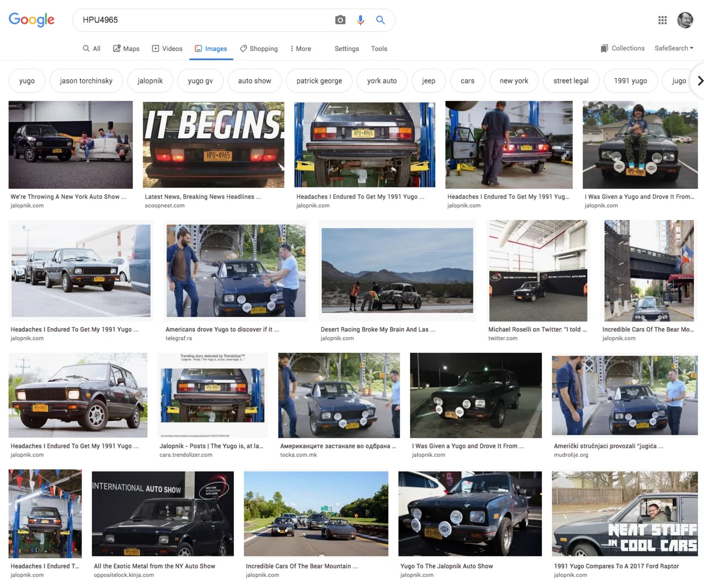Open 'Jalopnik - Posts | The Yugo is' link
The image size is (704, 588).
(211, 446)
